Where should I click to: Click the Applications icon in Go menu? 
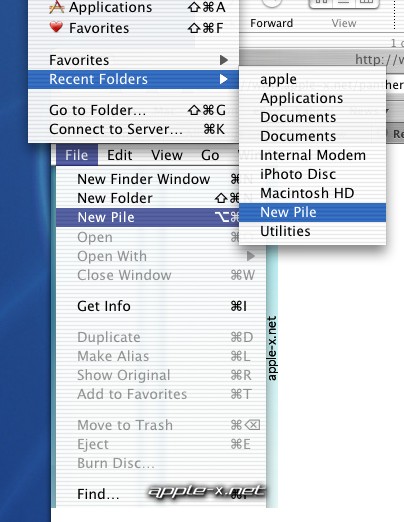(x=56, y=7)
